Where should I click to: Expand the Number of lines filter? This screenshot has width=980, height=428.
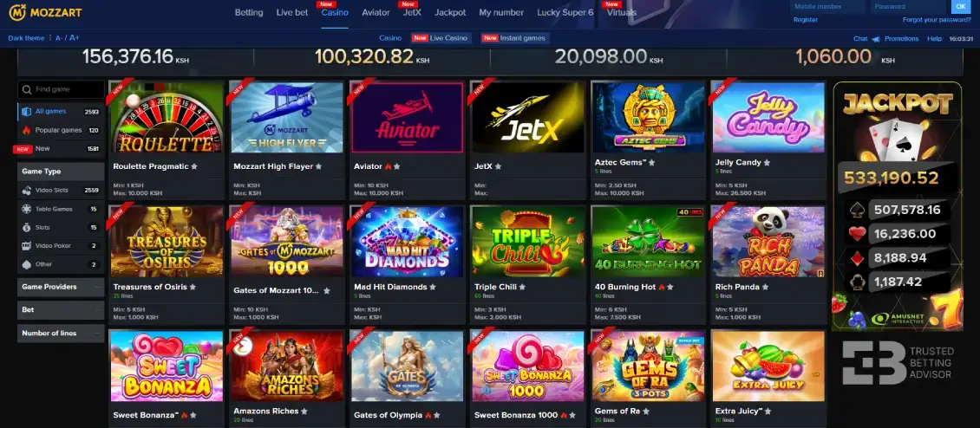(61, 333)
